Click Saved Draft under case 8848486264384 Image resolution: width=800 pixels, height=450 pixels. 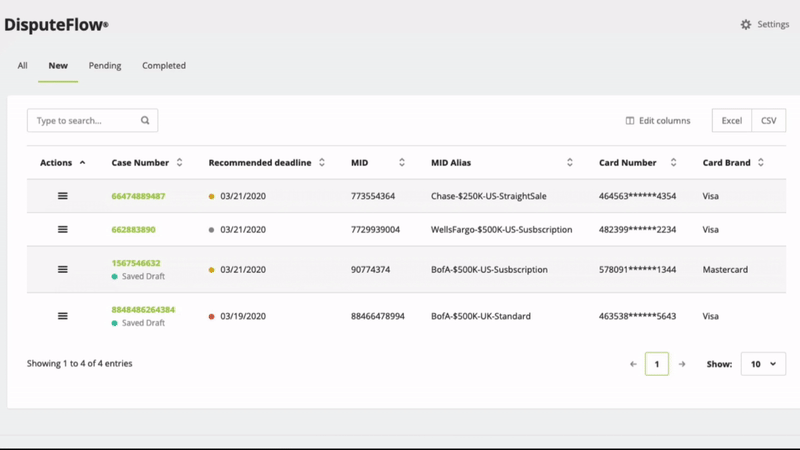(138, 323)
